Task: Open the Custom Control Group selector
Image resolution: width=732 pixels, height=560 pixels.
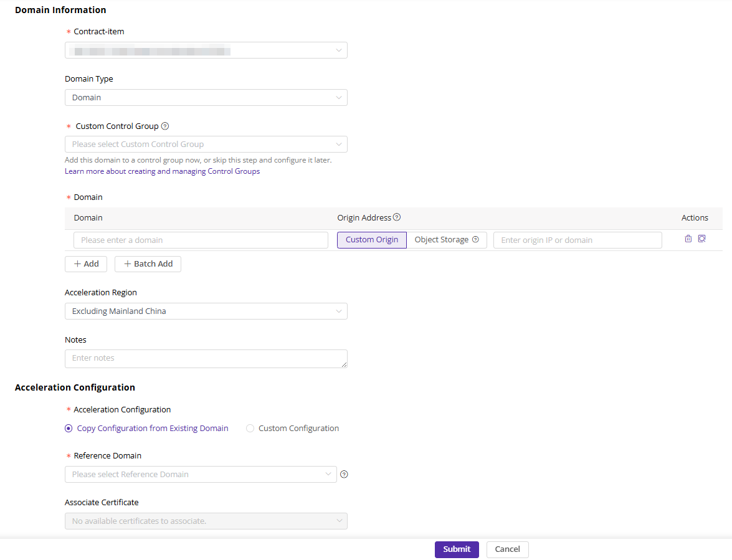Action: [206, 145]
